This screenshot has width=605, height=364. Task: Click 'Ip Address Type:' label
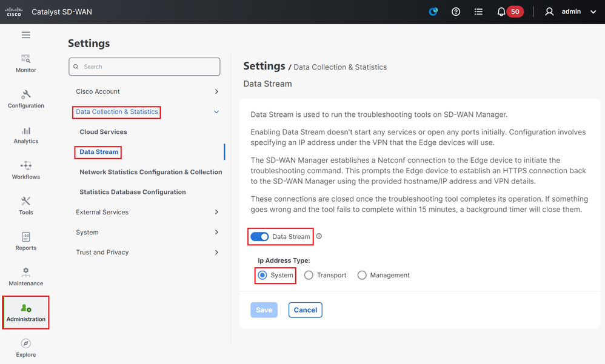pyautogui.click(x=284, y=260)
